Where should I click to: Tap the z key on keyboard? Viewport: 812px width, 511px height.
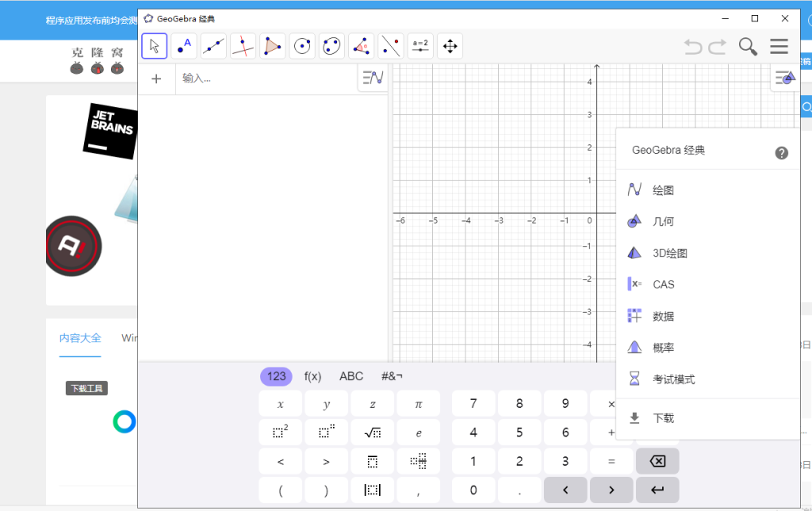(x=373, y=404)
